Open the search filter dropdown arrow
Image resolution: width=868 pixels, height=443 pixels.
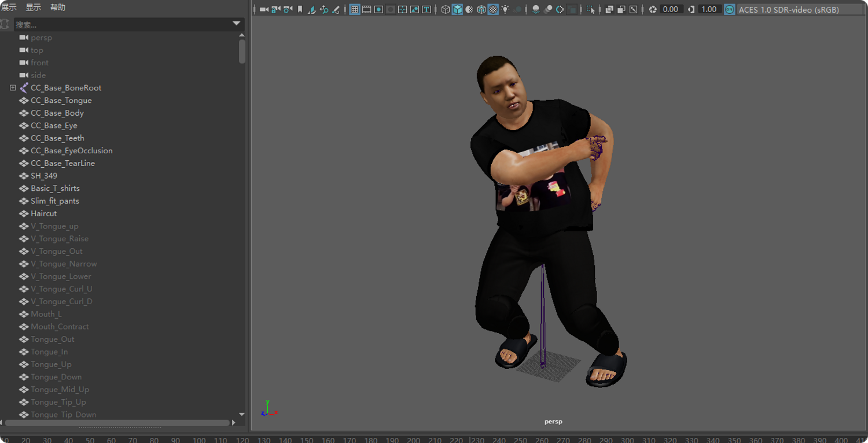236,24
